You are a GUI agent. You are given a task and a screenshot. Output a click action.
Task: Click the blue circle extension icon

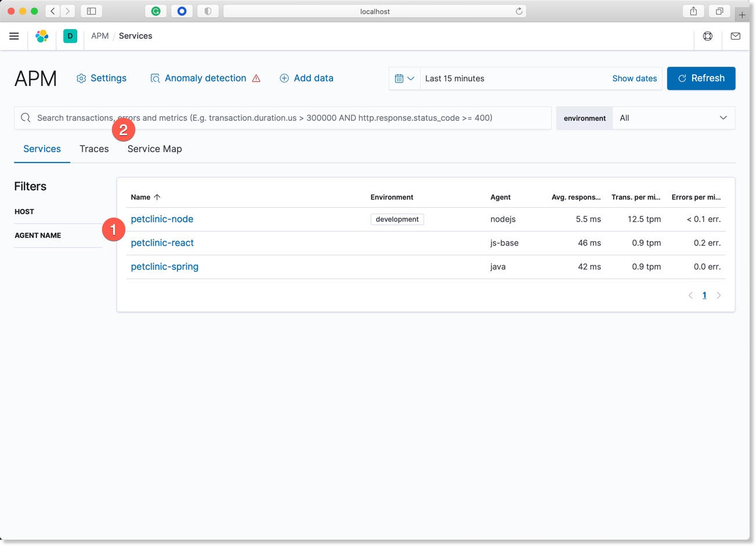pyautogui.click(x=182, y=11)
